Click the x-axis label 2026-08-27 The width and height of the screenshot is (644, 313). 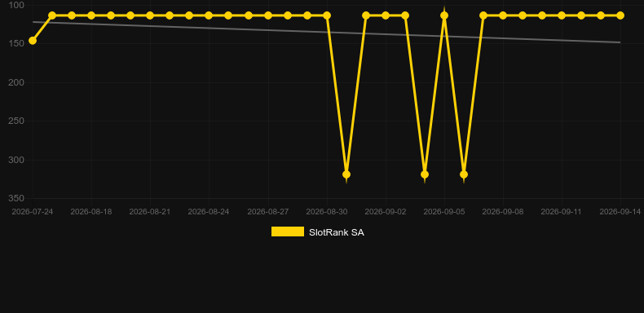268,212
